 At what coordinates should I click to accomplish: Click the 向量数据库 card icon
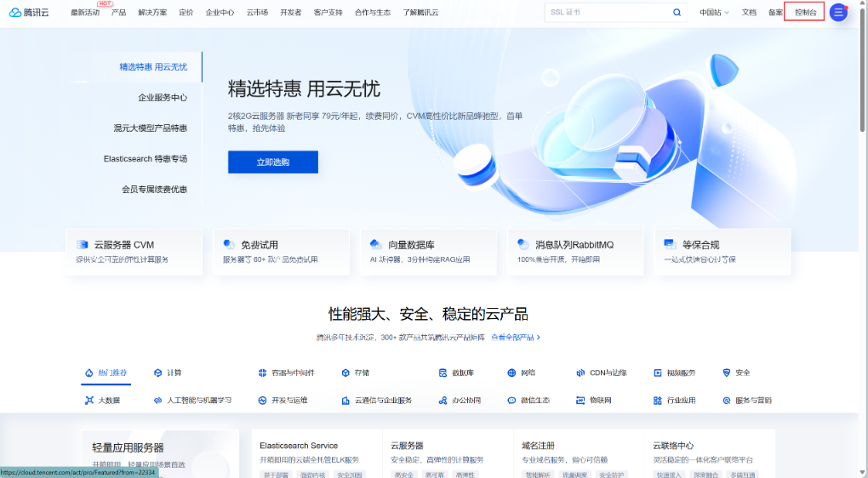tap(376, 244)
